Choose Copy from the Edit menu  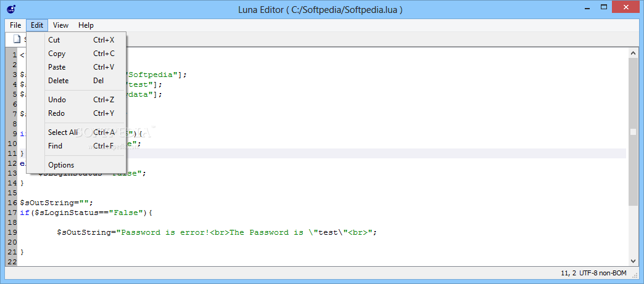click(76, 54)
